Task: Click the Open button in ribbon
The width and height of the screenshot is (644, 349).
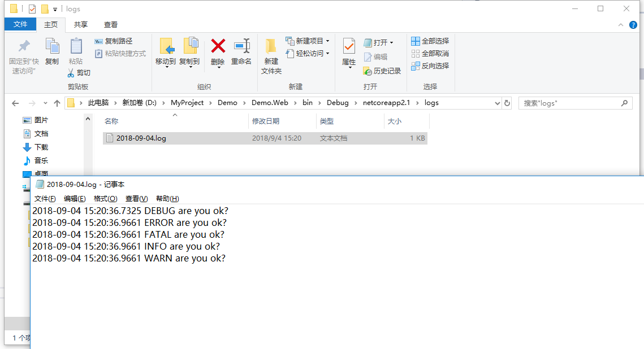Action: [x=378, y=42]
